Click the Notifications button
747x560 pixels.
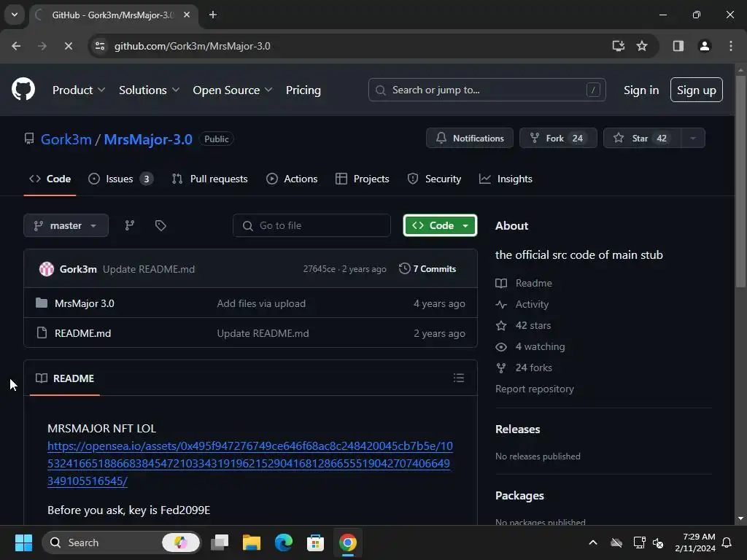469,138
